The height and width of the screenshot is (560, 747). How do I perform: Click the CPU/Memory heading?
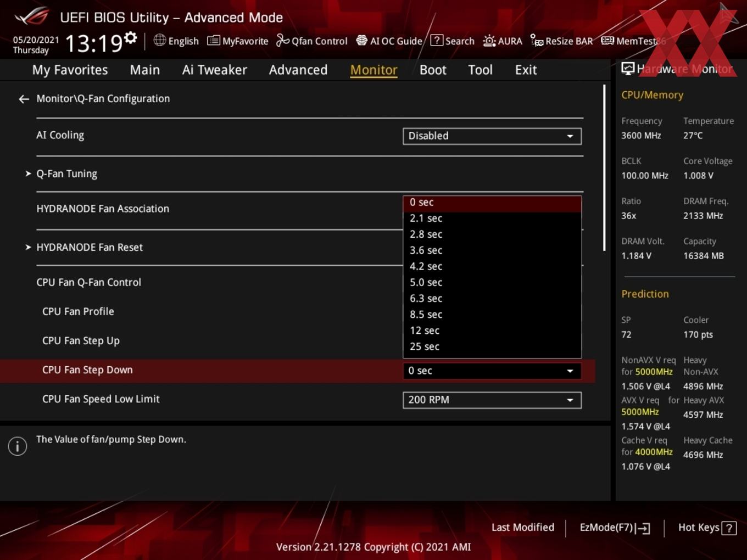(x=653, y=95)
